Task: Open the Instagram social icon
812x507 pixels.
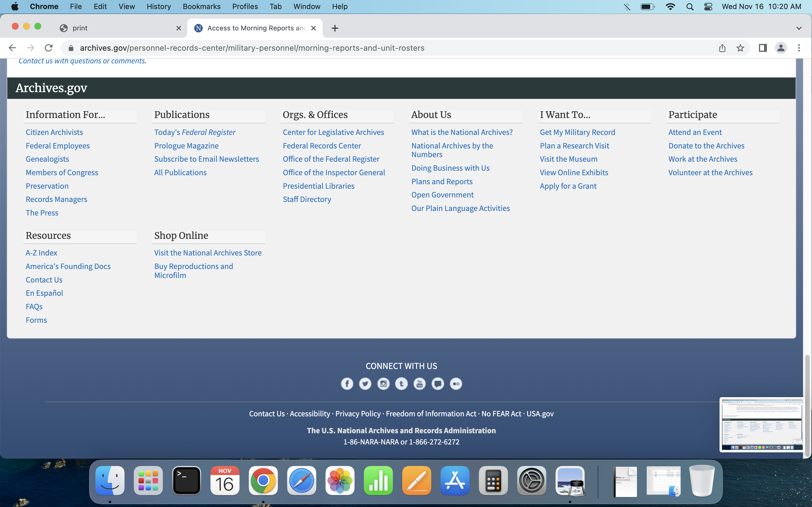Action: point(383,384)
